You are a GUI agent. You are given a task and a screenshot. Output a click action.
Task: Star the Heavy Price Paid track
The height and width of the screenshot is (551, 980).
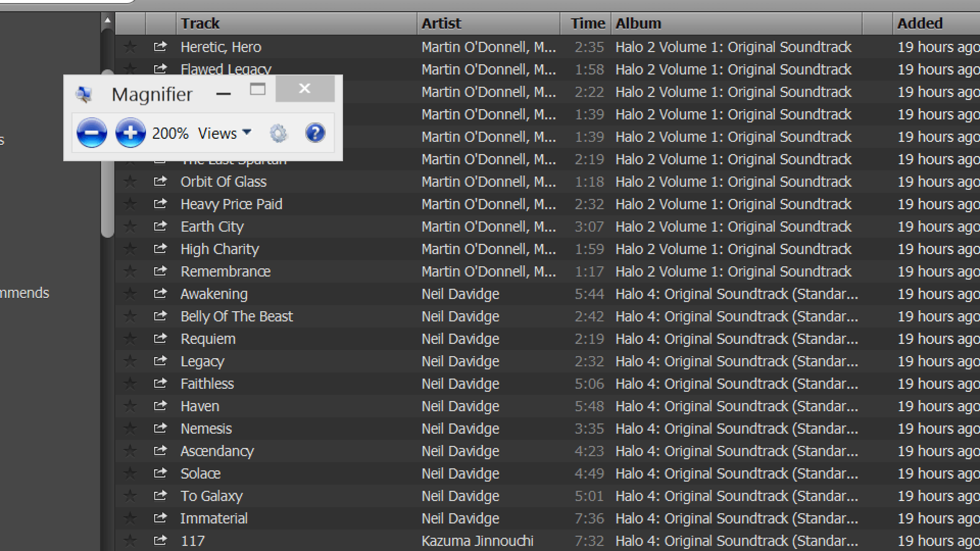point(130,204)
